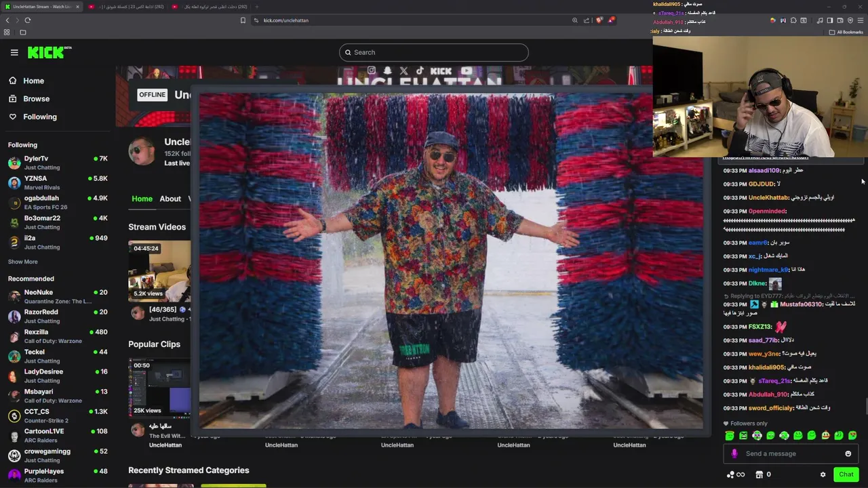This screenshot has height=488, width=868.
Task: Expand Following list with Show more
Action: (x=22, y=262)
